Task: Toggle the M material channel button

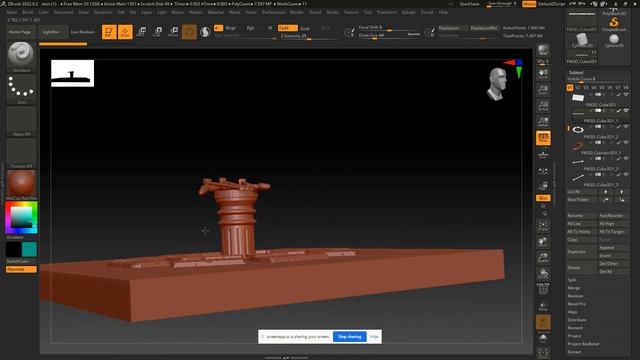Action: pos(270,28)
